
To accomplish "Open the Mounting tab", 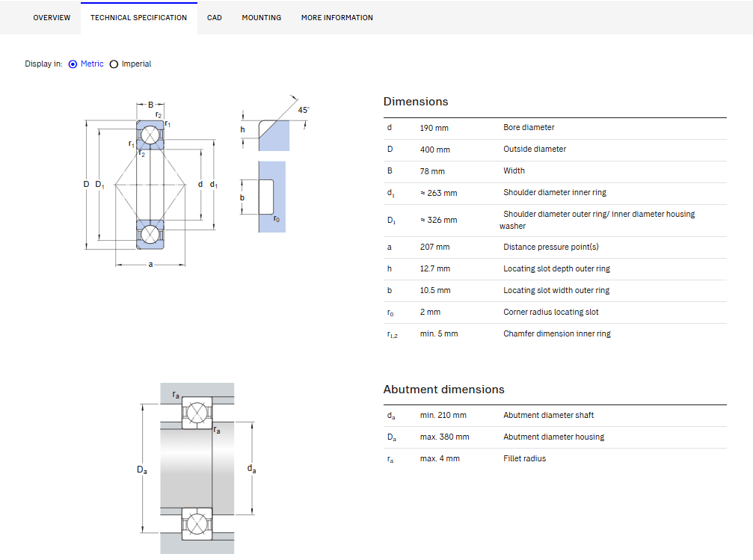I will 261,18.
